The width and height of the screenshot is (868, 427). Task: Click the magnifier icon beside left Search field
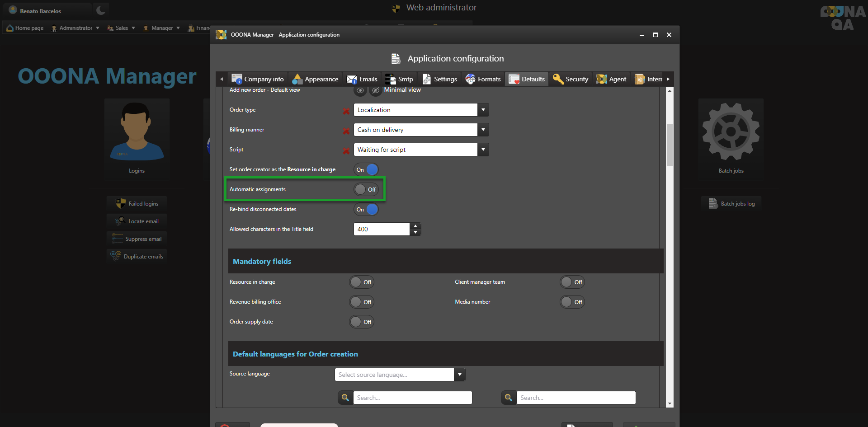click(345, 398)
